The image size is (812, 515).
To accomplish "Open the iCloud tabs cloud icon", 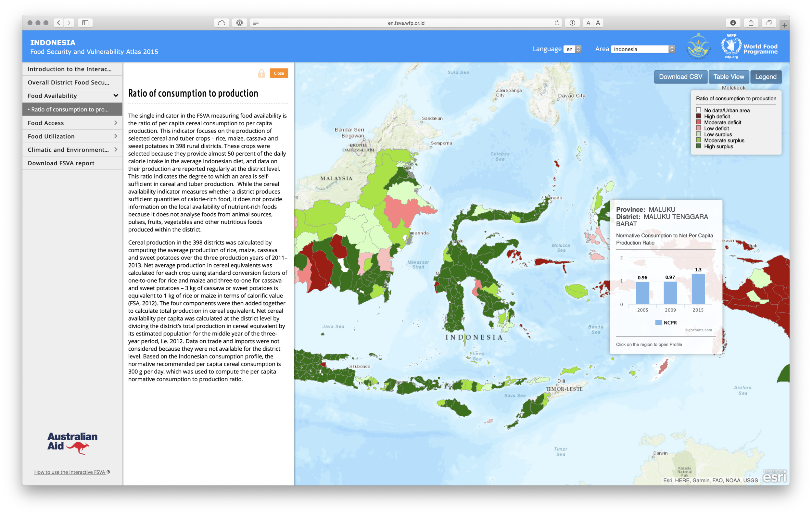I will tap(222, 23).
